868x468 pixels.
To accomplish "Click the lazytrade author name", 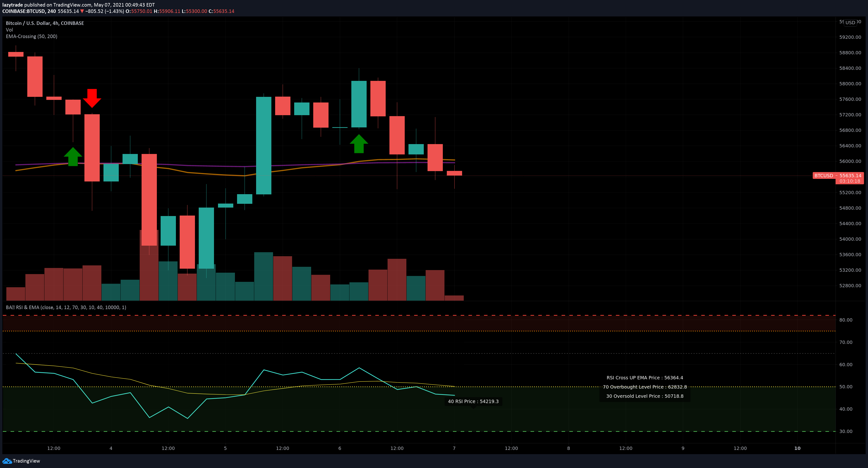I will (12, 5).
